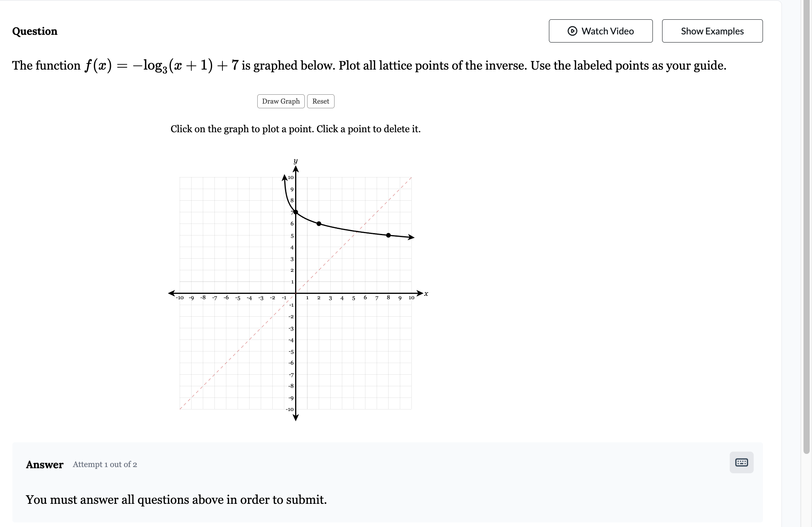
Task: Click the y-axis label on the graph
Action: click(x=295, y=160)
